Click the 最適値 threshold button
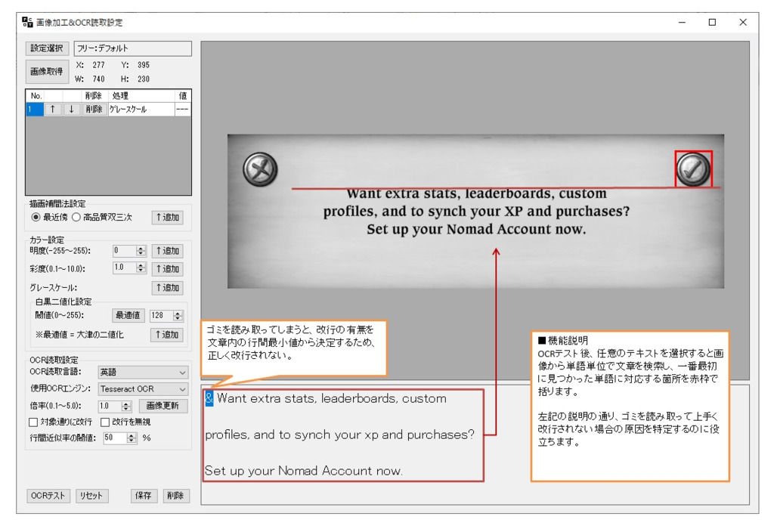 coord(128,315)
